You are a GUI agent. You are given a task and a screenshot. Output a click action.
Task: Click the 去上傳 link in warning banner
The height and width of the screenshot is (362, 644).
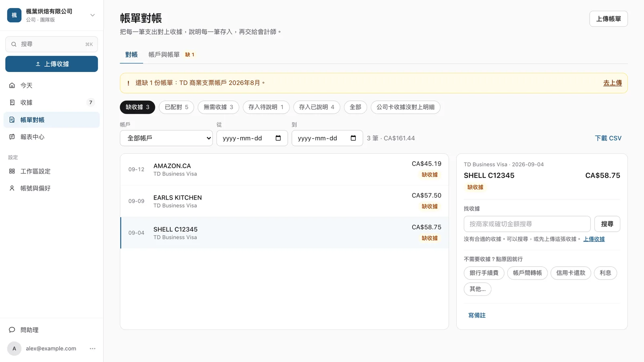point(612,83)
